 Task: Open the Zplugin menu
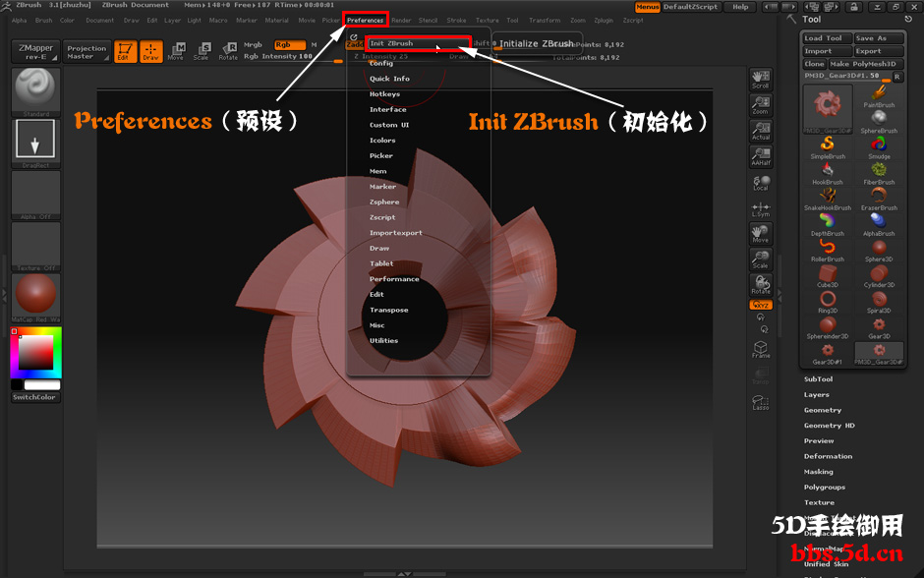(604, 20)
